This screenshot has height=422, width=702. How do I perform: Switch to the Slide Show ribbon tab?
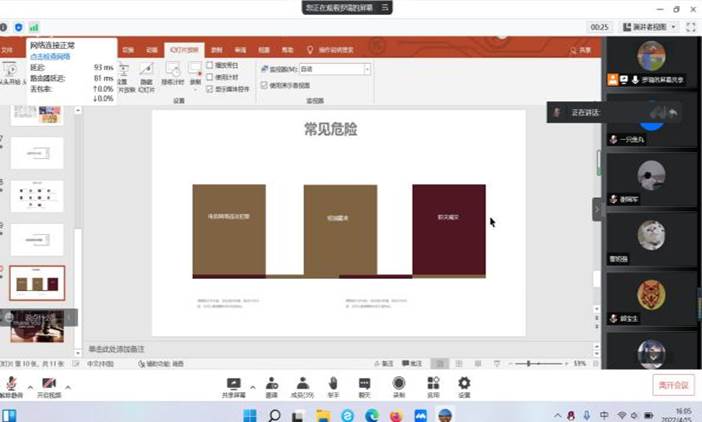click(x=183, y=49)
